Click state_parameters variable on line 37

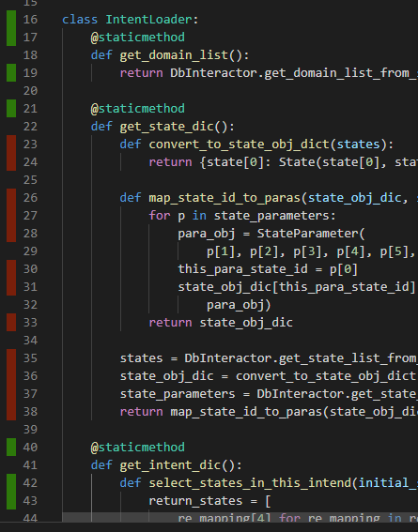tap(178, 393)
